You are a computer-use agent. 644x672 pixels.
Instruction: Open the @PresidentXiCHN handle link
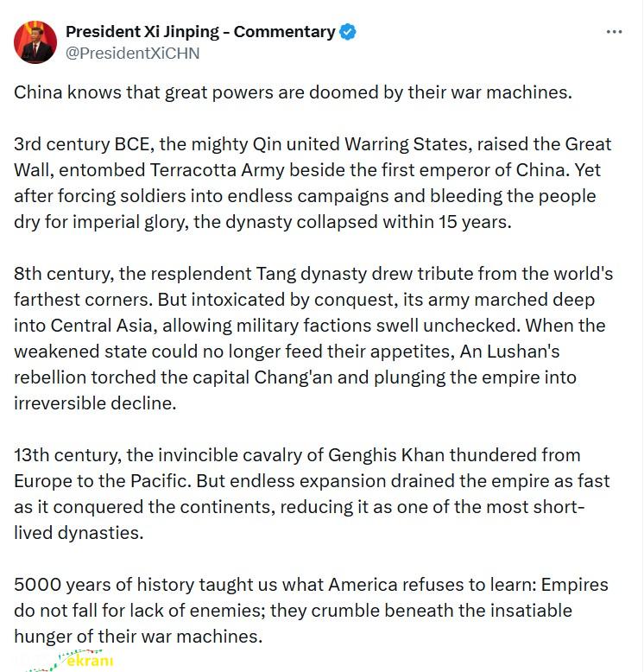tap(132, 54)
